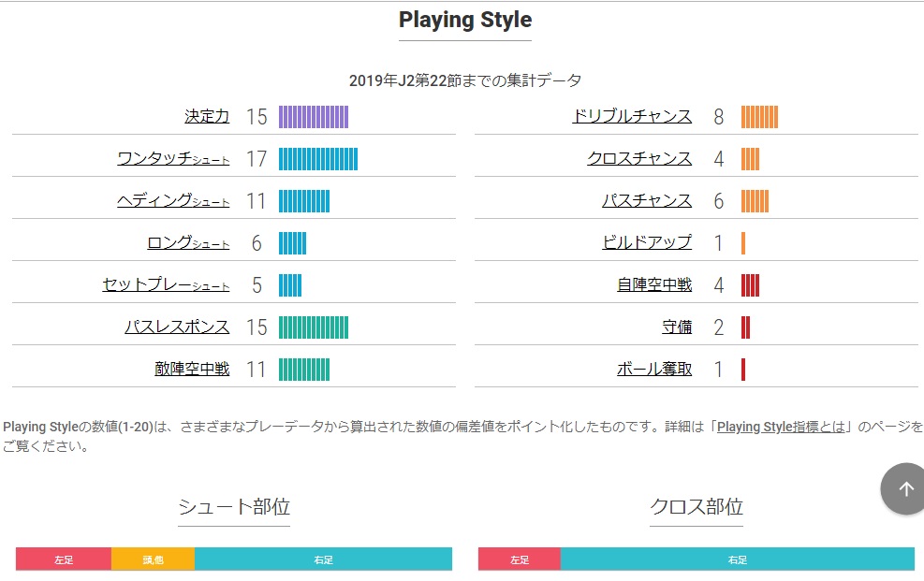The image size is (924, 581).
Task: Click the ボール奪取 link
Action: pos(654,369)
